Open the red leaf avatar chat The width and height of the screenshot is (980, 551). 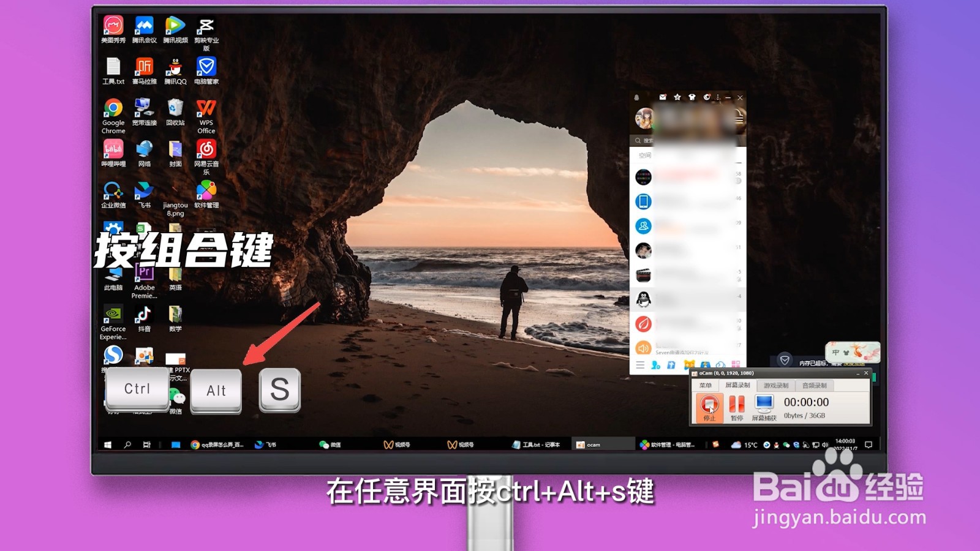643,324
